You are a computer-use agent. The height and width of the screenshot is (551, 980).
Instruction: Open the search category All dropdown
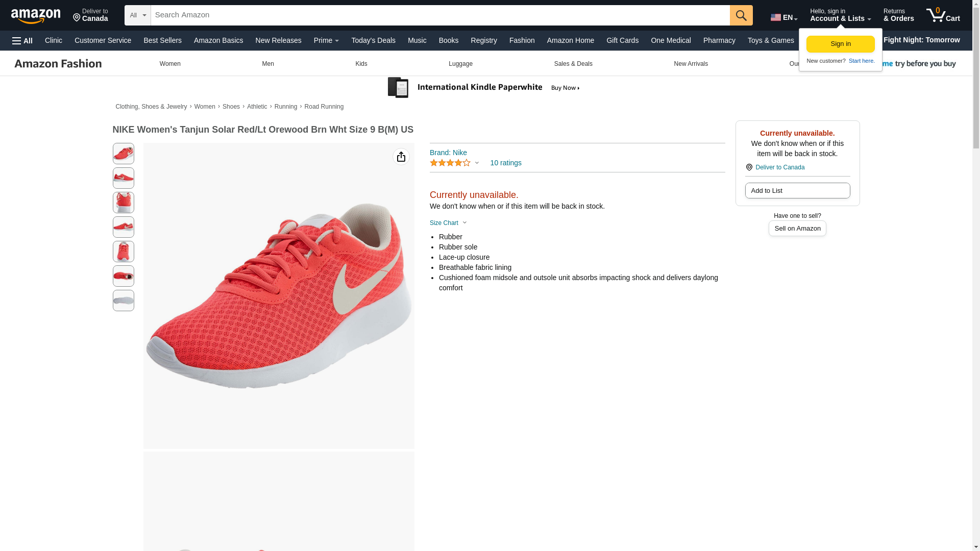[x=137, y=15]
